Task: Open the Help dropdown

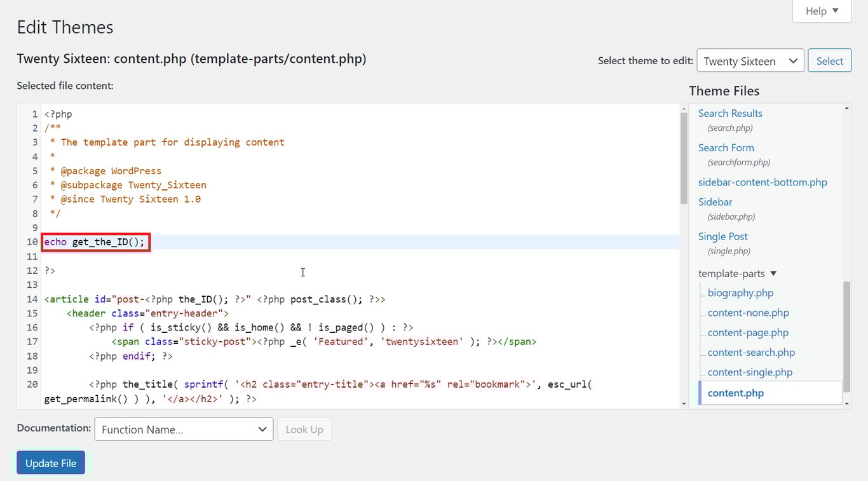Action: pos(821,11)
